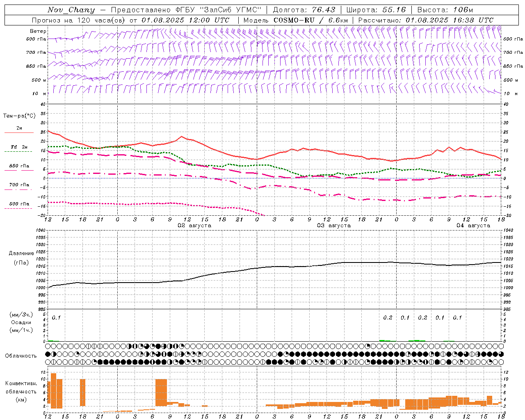
Task: Select the (мм/1ч.) precipitation unit label
Action: click(x=21, y=330)
